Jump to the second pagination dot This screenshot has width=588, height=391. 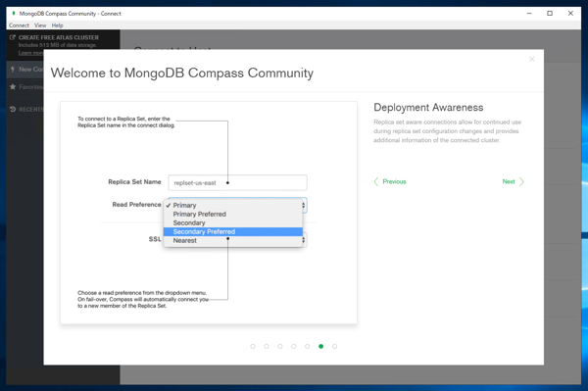click(x=267, y=346)
